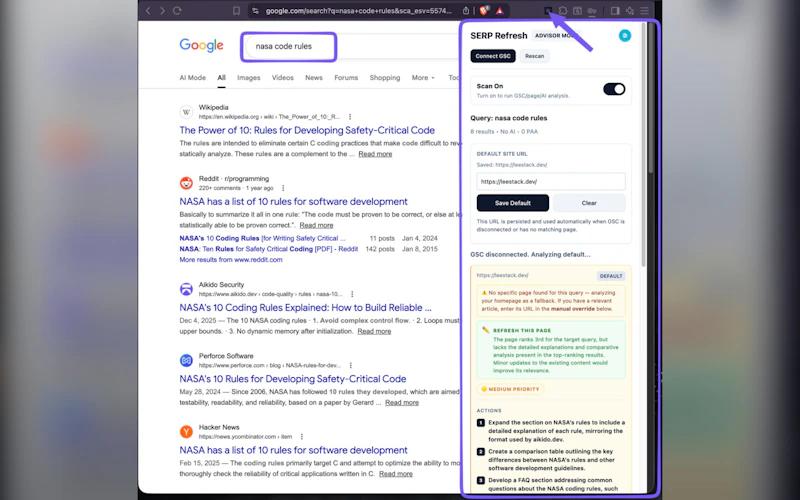Click 'Query: nasa code rules' text
The image size is (800, 500).
click(509, 118)
